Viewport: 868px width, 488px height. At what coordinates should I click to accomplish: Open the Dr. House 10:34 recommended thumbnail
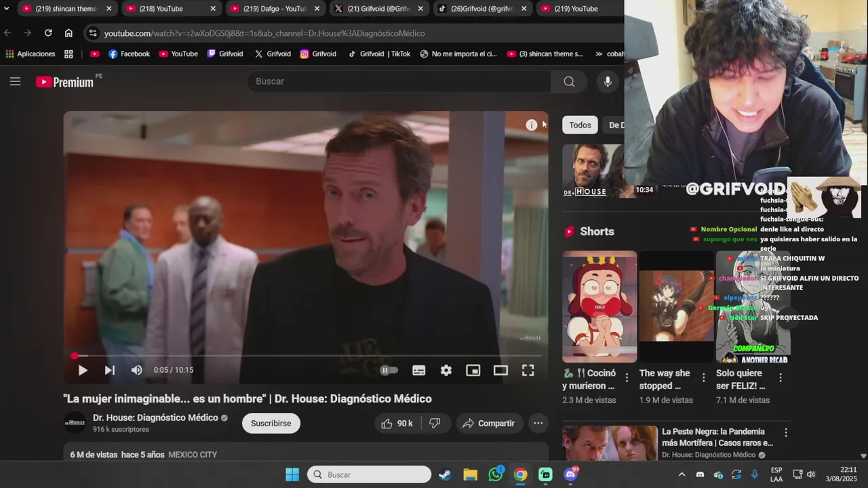click(593, 171)
